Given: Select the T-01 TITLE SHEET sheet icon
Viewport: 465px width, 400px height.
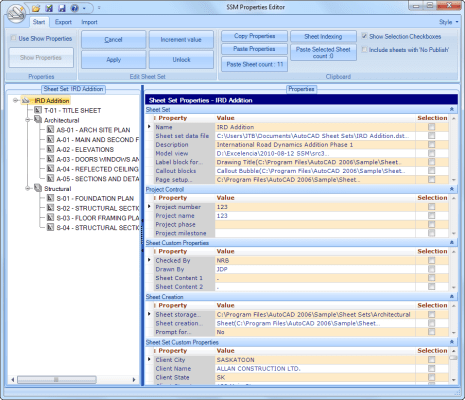Looking at the screenshot, I should click(x=38, y=110).
